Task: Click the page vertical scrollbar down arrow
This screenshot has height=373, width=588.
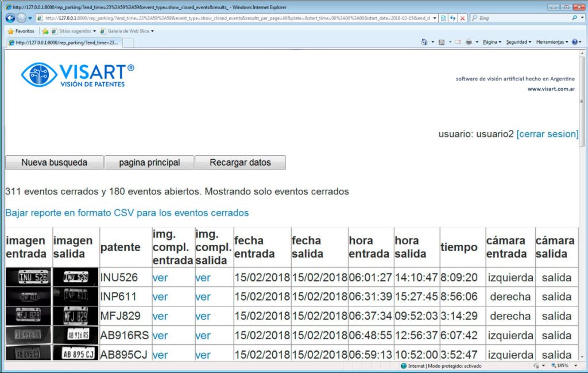Action: pyautogui.click(x=582, y=357)
